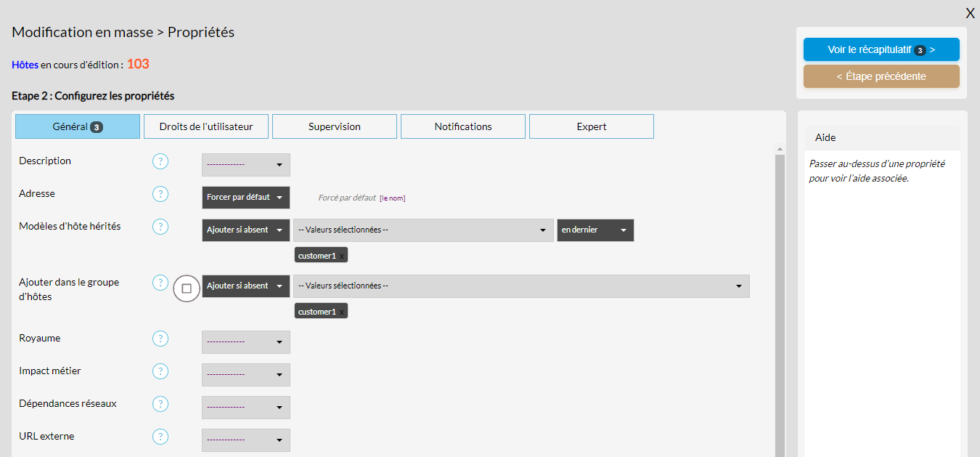Click 'Voir le récapitulatif' button
Screen dimensions: 980x457
pyautogui.click(x=881, y=49)
